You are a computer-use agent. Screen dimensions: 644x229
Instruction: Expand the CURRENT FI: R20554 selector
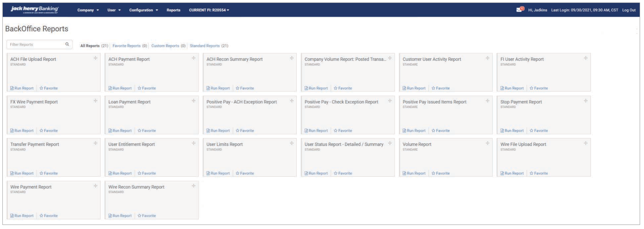[x=209, y=10]
